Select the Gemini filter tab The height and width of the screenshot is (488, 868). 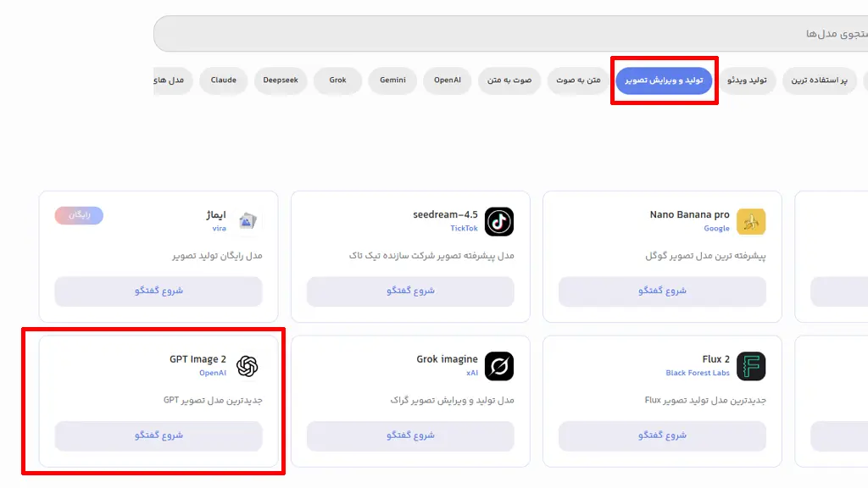[392, 80]
